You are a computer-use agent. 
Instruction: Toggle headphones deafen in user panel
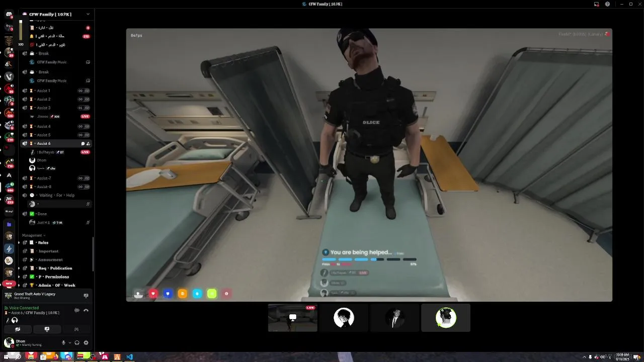click(x=77, y=342)
